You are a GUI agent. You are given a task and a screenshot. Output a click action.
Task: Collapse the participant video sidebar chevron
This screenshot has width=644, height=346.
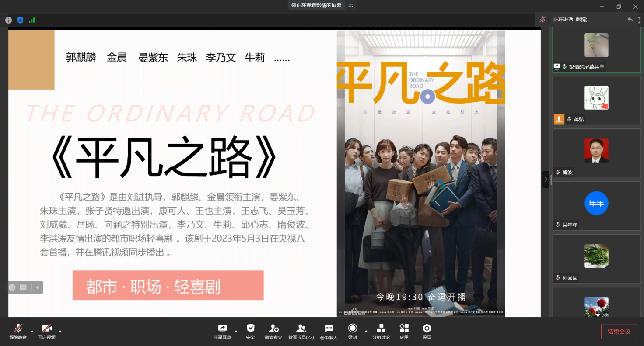(546, 180)
